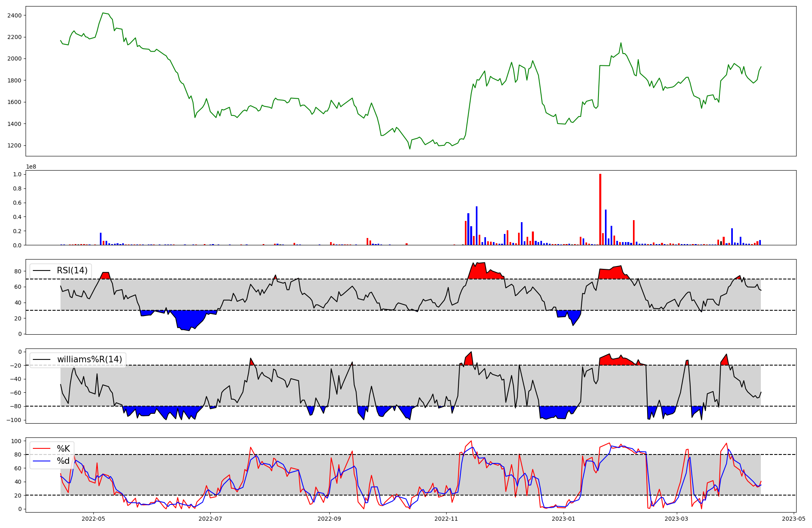Click the 1.0 volume axis tick label
Image resolution: width=812 pixels, height=528 pixels.
click(x=17, y=174)
